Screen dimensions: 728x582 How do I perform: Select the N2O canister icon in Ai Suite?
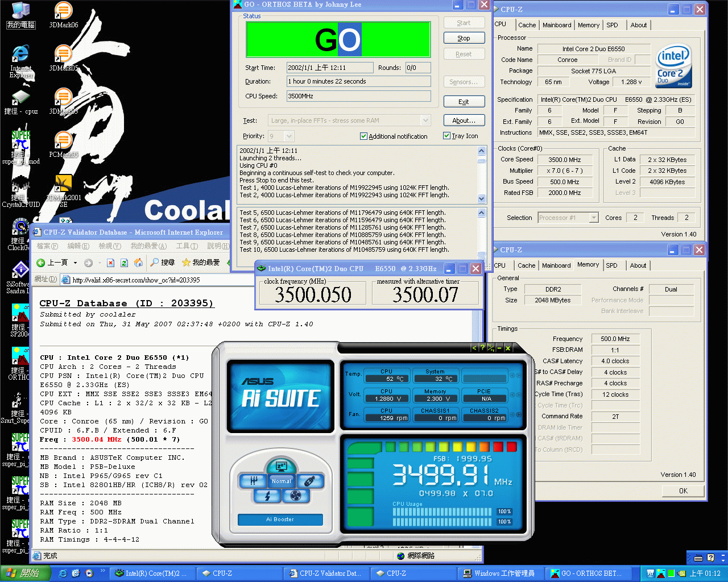pos(309,481)
